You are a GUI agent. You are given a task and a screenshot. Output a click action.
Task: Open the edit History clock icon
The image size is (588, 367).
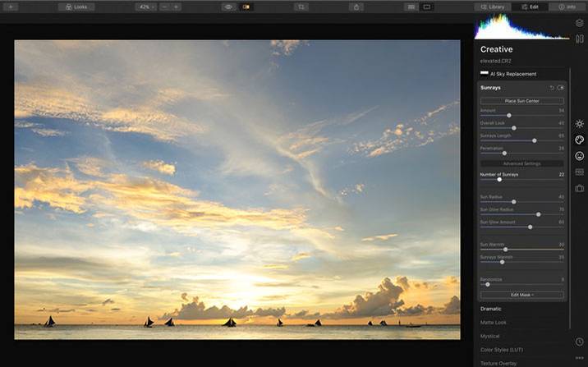(579, 342)
